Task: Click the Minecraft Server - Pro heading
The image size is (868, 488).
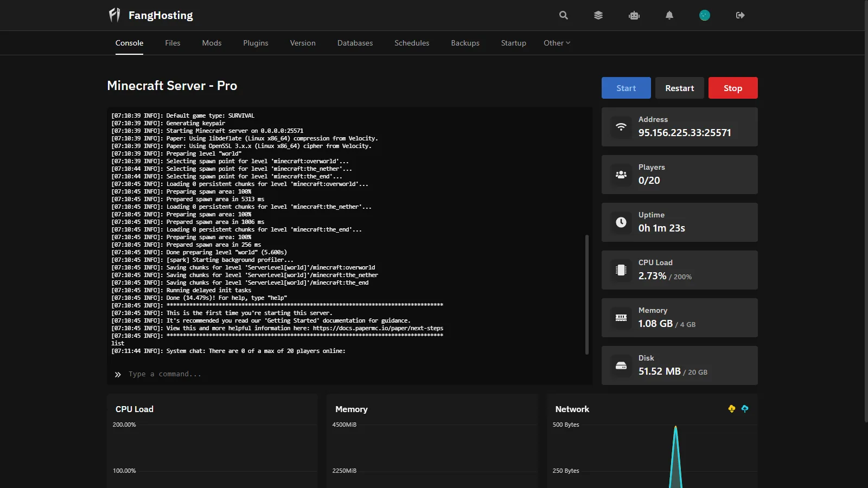Action: pyautogui.click(x=172, y=86)
